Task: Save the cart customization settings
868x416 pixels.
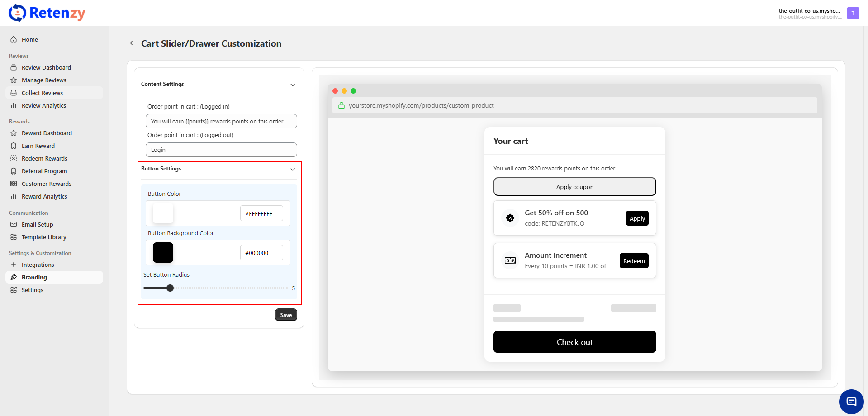Action: 286,315
